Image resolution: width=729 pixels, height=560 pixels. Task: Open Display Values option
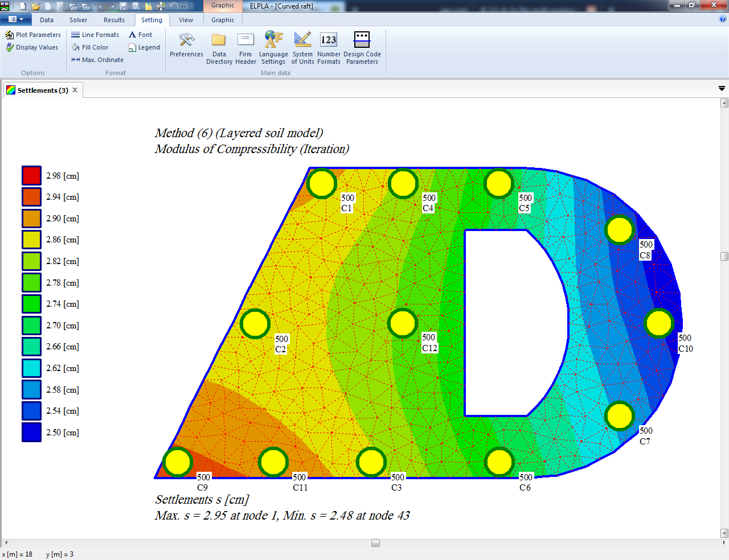tap(32, 47)
